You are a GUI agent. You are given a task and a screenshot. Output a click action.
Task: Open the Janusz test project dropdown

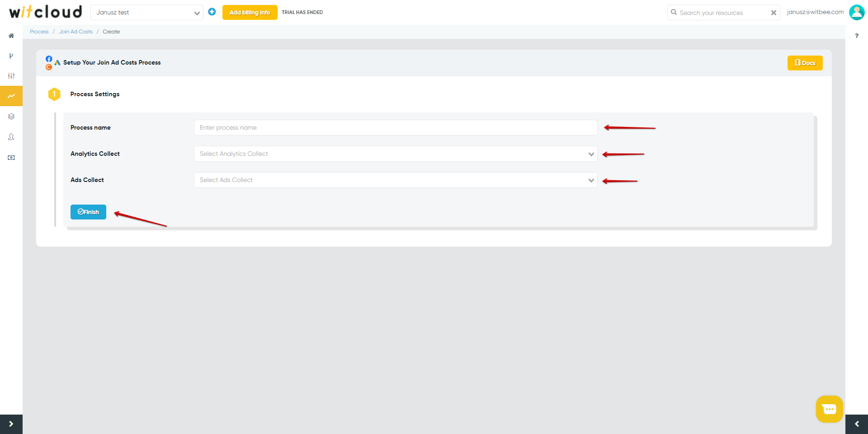click(147, 13)
